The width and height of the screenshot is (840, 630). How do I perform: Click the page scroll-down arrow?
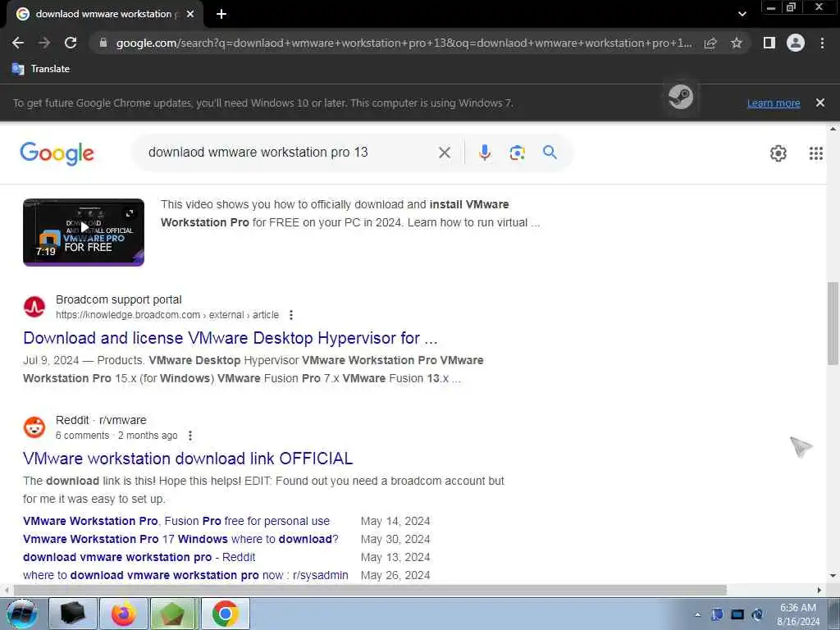(833, 576)
